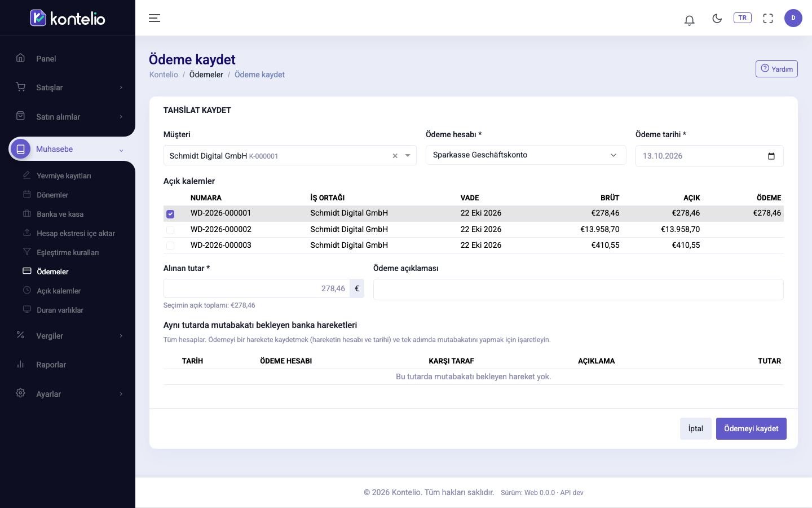812x508 pixels.
Task: Click the Panel home icon
Action: tap(20, 58)
